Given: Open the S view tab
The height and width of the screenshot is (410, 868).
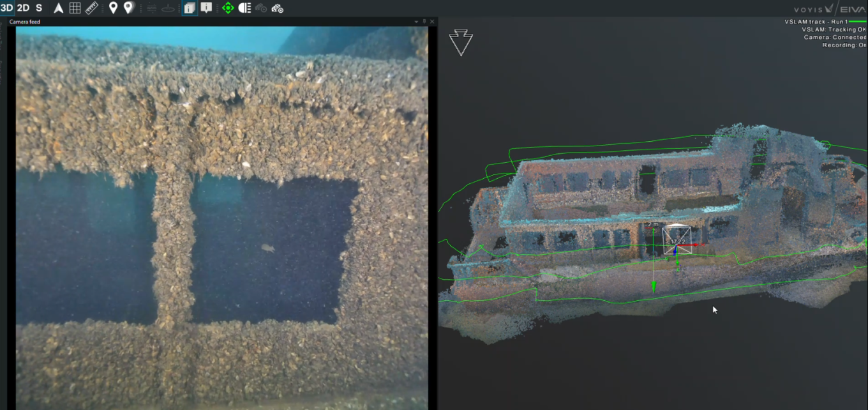Looking at the screenshot, I should pos(39,8).
